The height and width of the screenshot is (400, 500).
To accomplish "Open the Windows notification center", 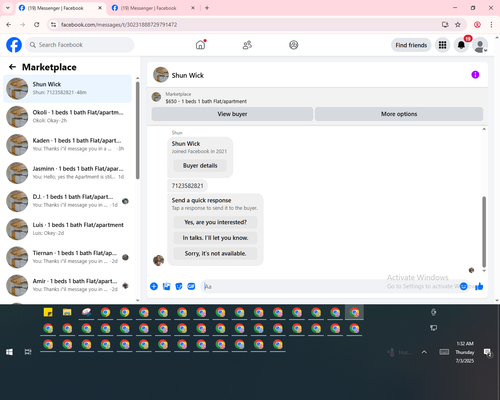I will pos(488,352).
